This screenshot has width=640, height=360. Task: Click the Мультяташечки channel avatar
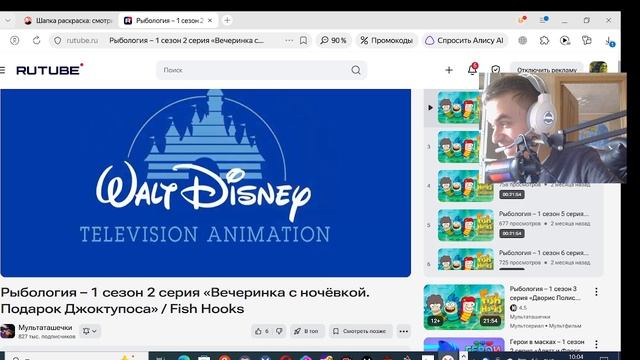point(7,331)
